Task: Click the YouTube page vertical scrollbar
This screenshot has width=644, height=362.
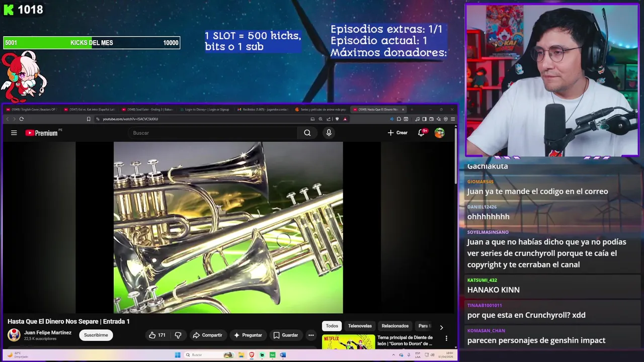Action: coord(456,156)
